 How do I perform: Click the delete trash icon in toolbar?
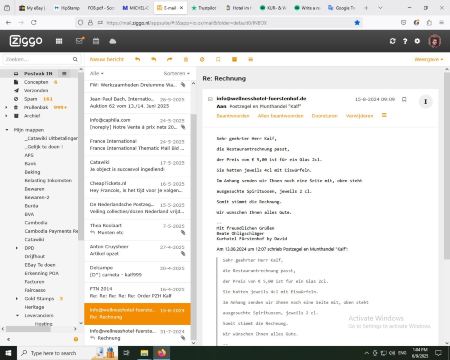pyautogui.click(x=186, y=59)
